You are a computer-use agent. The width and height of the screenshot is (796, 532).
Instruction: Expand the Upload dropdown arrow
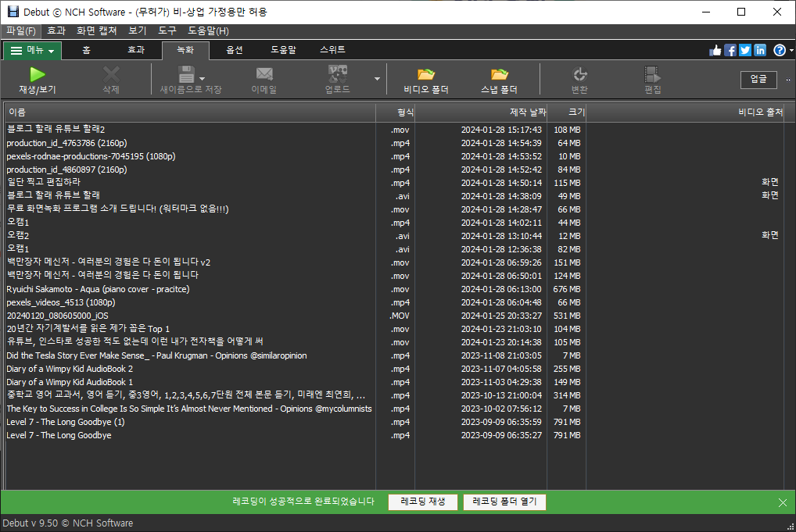tap(377, 79)
